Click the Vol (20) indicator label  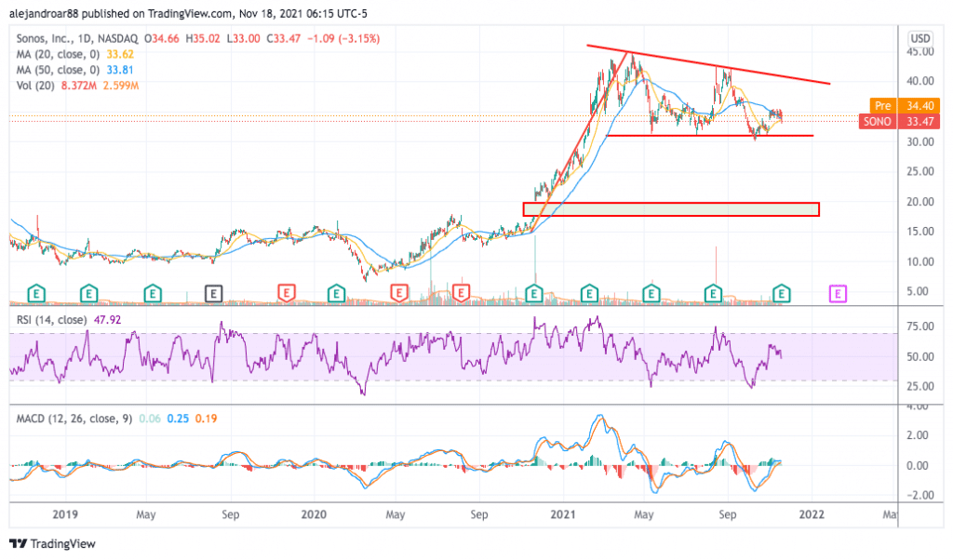tap(35, 86)
